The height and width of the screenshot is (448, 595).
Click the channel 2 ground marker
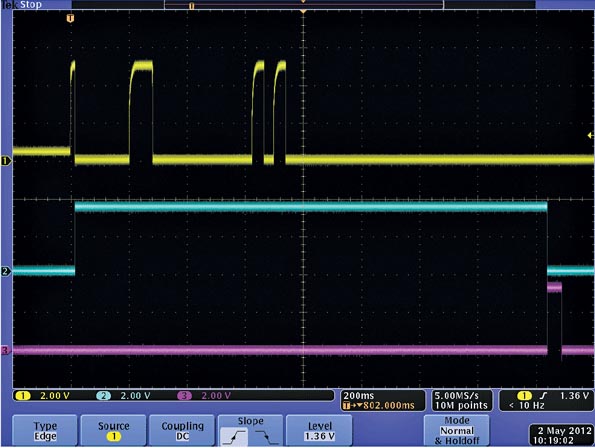[5, 271]
